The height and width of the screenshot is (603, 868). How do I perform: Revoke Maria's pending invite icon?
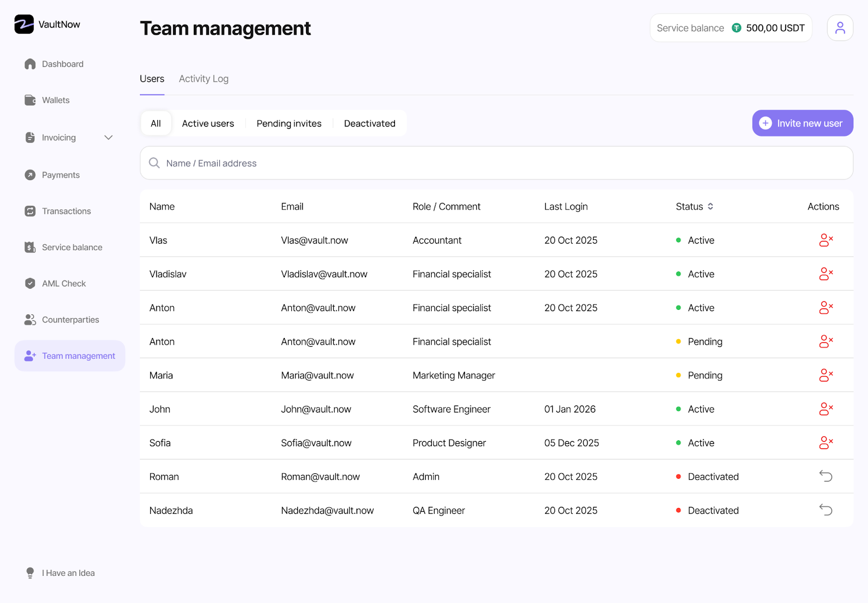[826, 376]
